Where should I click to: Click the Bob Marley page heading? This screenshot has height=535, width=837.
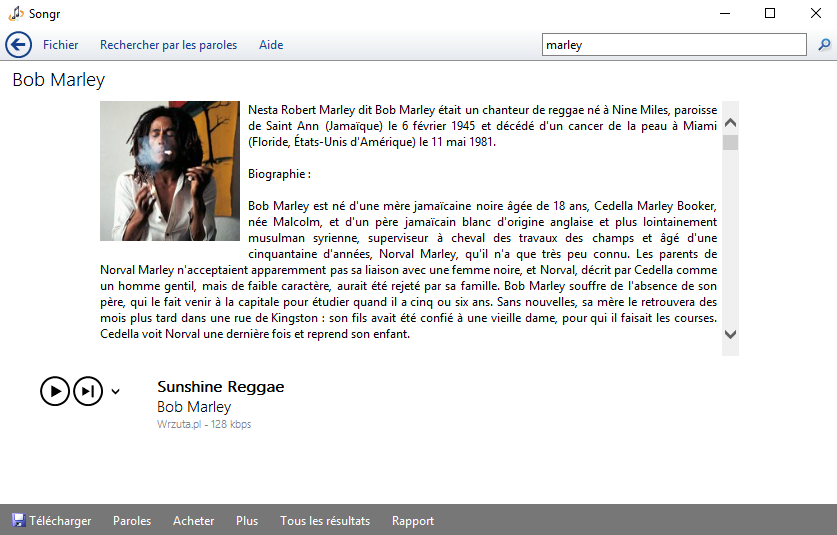click(x=59, y=80)
